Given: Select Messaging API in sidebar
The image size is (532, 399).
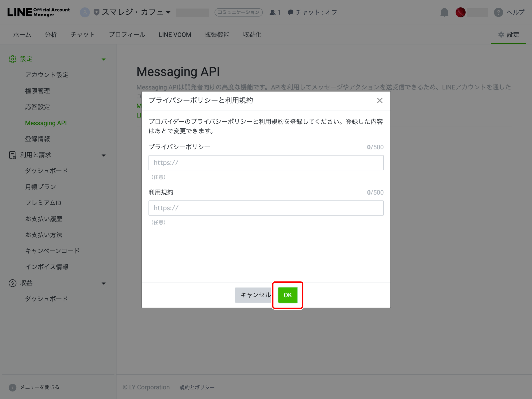Looking at the screenshot, I should 46,123.
